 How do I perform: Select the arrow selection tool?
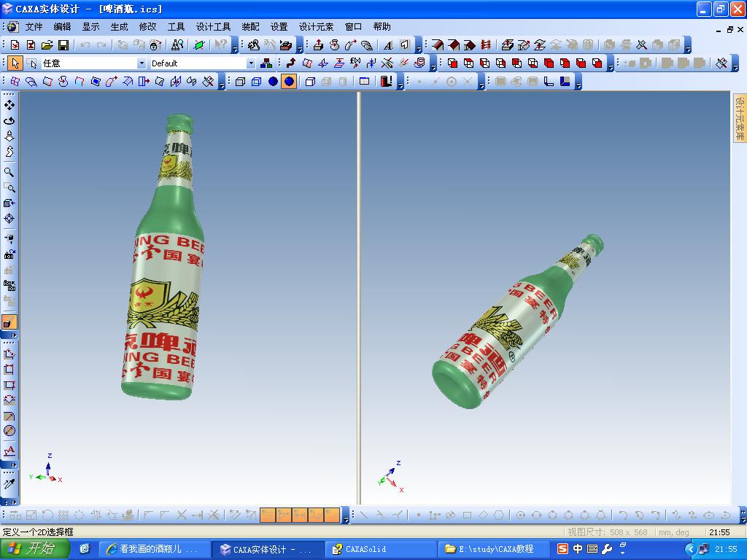pos(15,63)
